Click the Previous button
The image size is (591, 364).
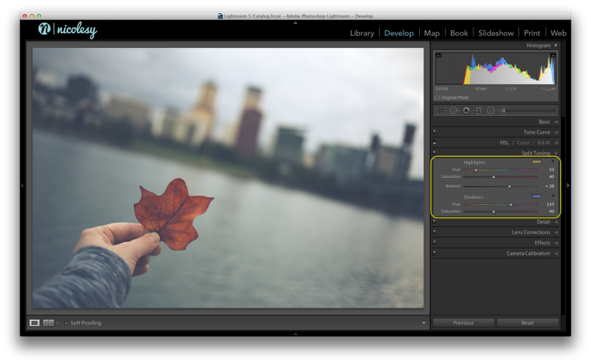463,323
